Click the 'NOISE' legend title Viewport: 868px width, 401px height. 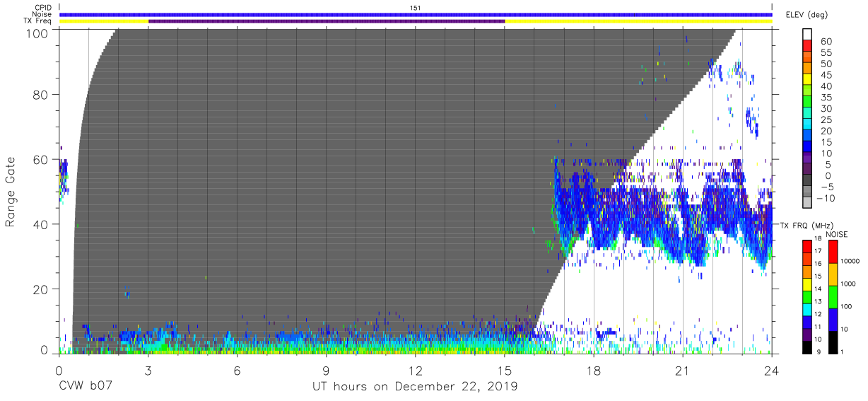coord(837,234)
